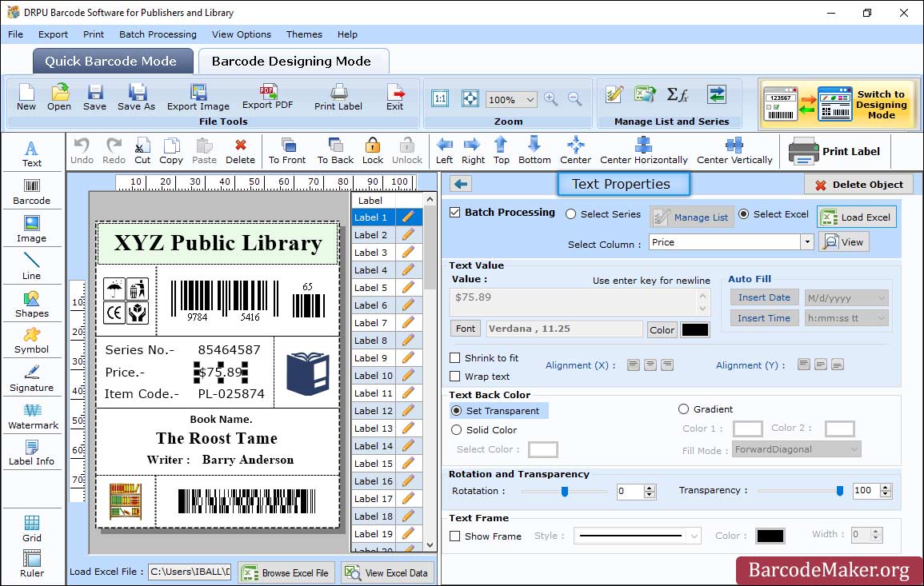Open the zoom percentage dropdown
This screenshot has height=586, width=924.
click(x=530, y=99)
